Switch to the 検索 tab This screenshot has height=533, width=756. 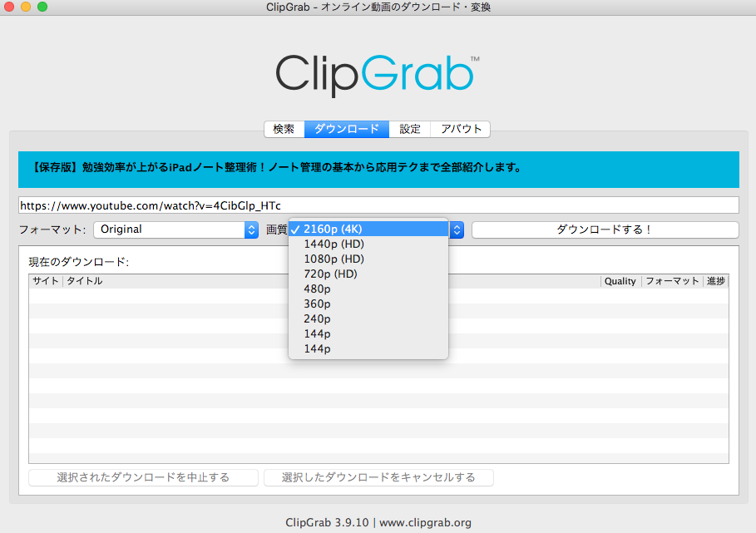284,129
